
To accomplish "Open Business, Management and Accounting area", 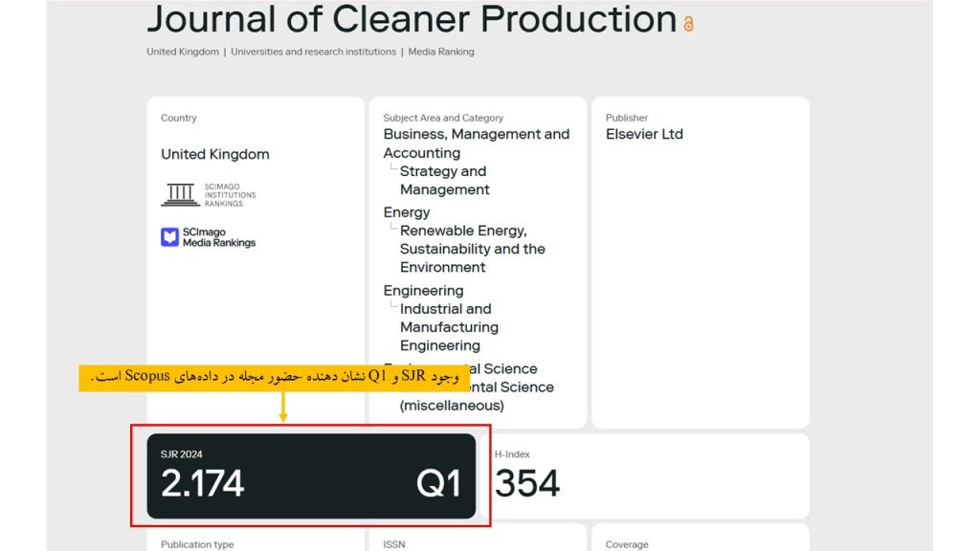I will point(477,143).
